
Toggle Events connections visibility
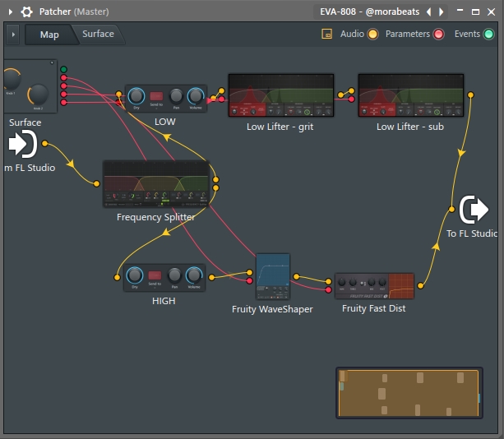[x=488, y=35]
